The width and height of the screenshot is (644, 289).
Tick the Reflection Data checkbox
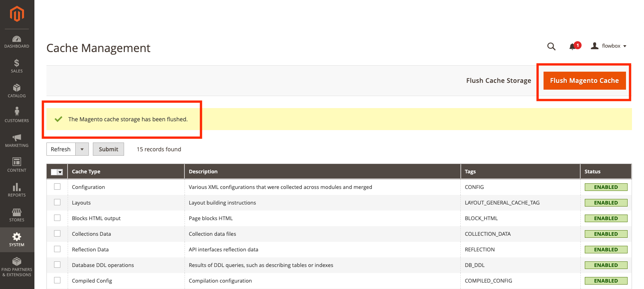click(57, 249)
